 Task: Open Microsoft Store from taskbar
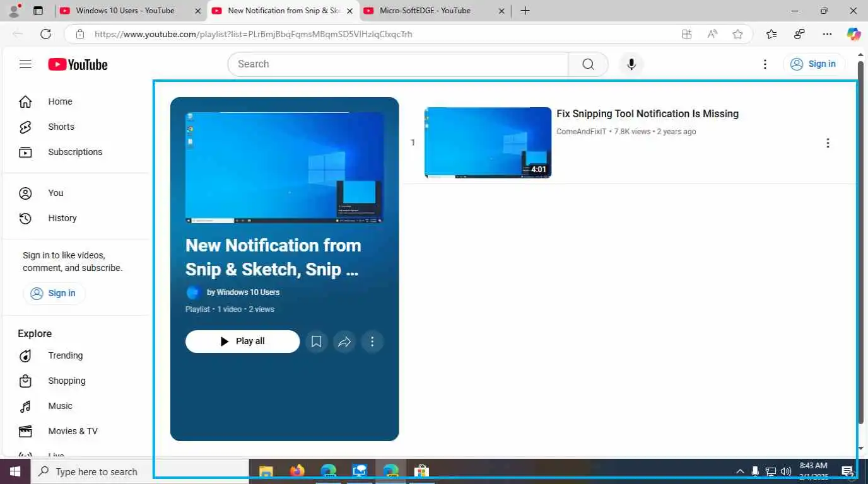pyautogui.click(x=421, y=471)
